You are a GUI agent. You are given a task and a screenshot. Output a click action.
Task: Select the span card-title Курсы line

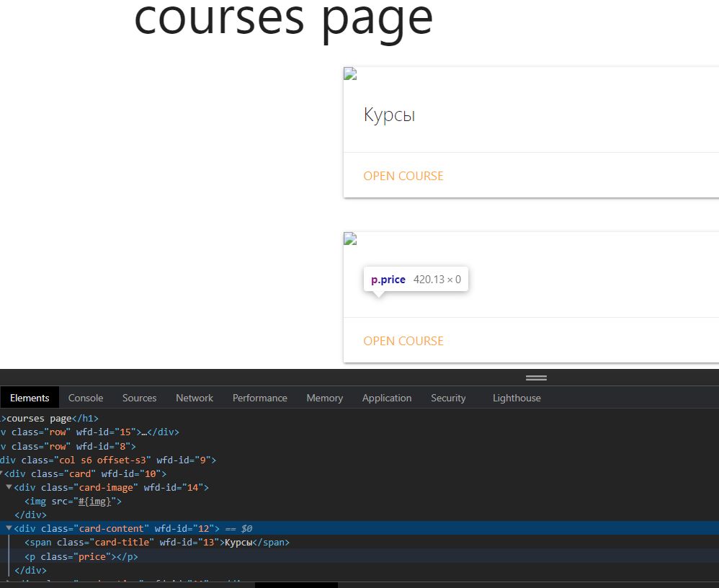(157, 543)
